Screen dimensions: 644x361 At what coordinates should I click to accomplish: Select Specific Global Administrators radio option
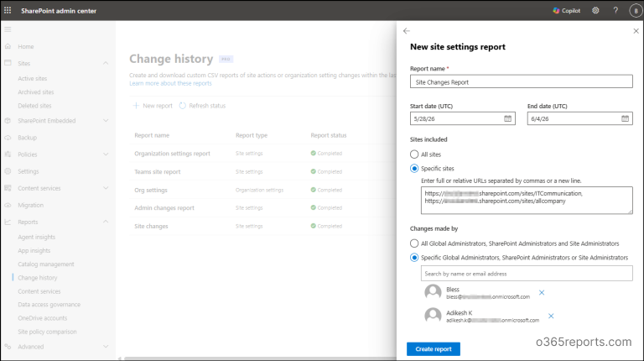point(414,258)
